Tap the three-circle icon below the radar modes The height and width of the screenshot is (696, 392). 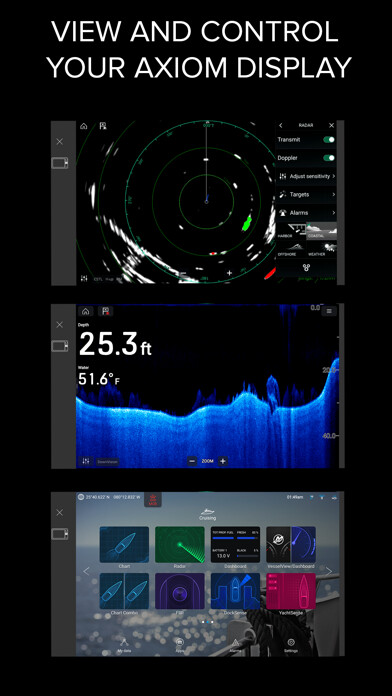(306, 268)
